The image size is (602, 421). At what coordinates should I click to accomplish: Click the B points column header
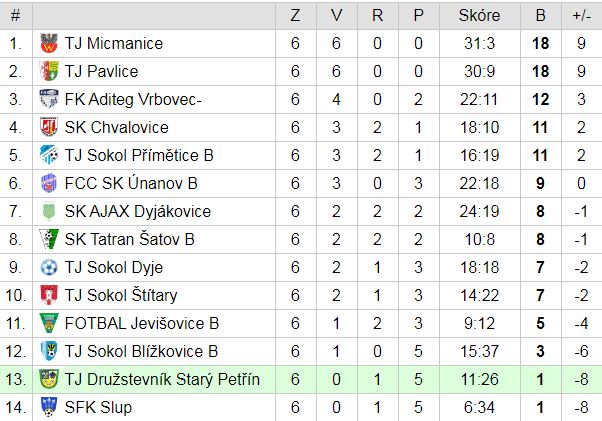click(541, 16)
